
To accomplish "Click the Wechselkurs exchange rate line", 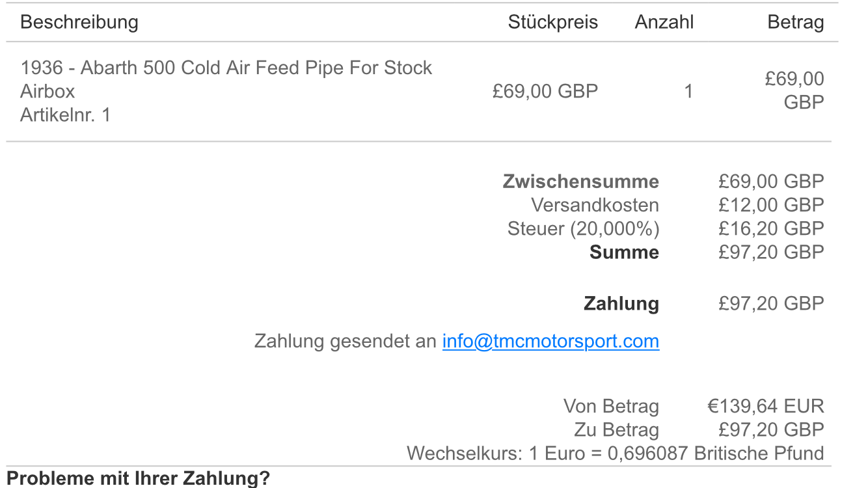I will point(615,453).
